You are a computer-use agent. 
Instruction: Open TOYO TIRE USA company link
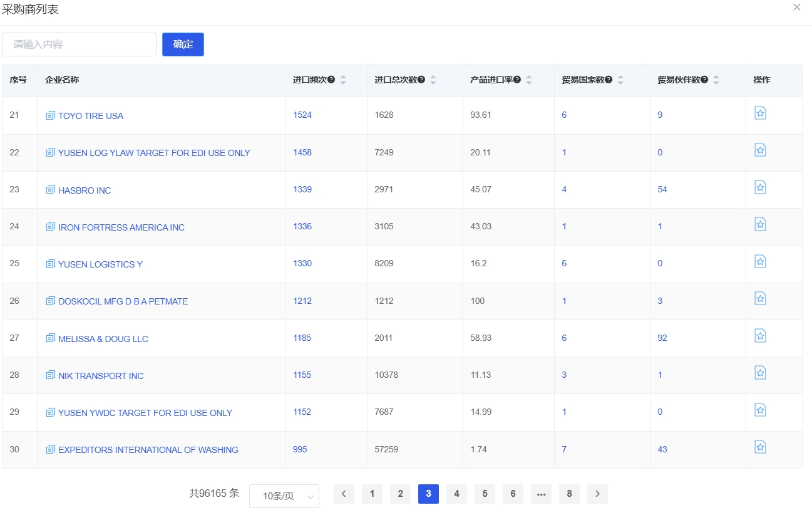click(x=91, y=115)
